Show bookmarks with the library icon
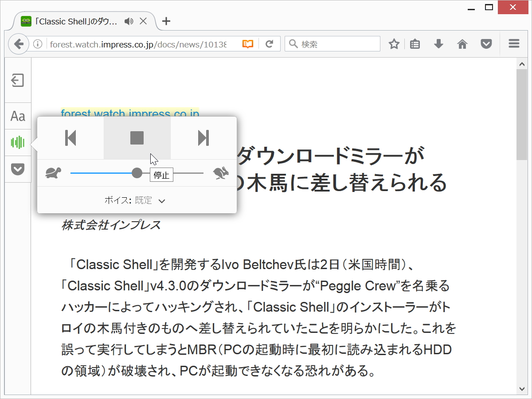Viewport: 532px width, 399px height. click(x=415, y=43)
